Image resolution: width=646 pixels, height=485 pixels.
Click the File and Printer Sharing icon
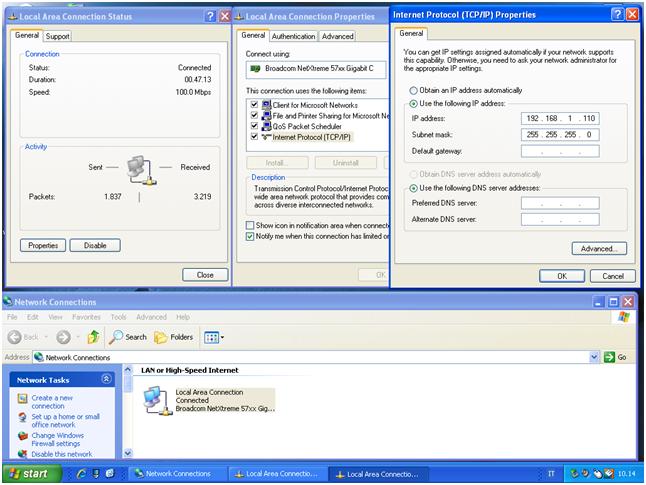tap(267, 116)
